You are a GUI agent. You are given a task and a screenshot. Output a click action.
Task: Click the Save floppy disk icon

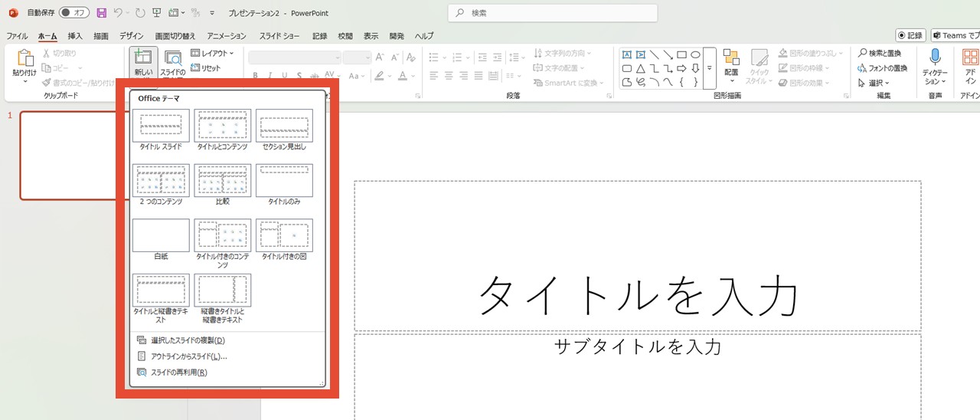[x=101, y=13]
